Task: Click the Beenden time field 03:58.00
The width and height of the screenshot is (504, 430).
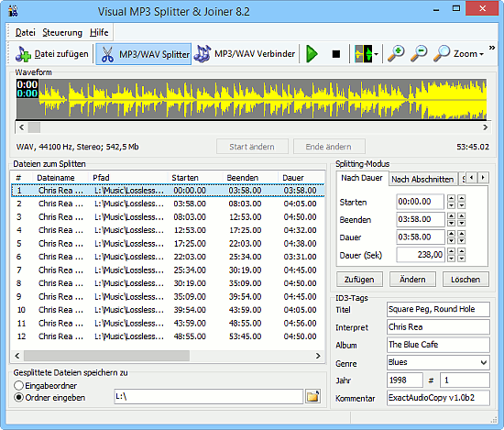Action: point(421,219)
